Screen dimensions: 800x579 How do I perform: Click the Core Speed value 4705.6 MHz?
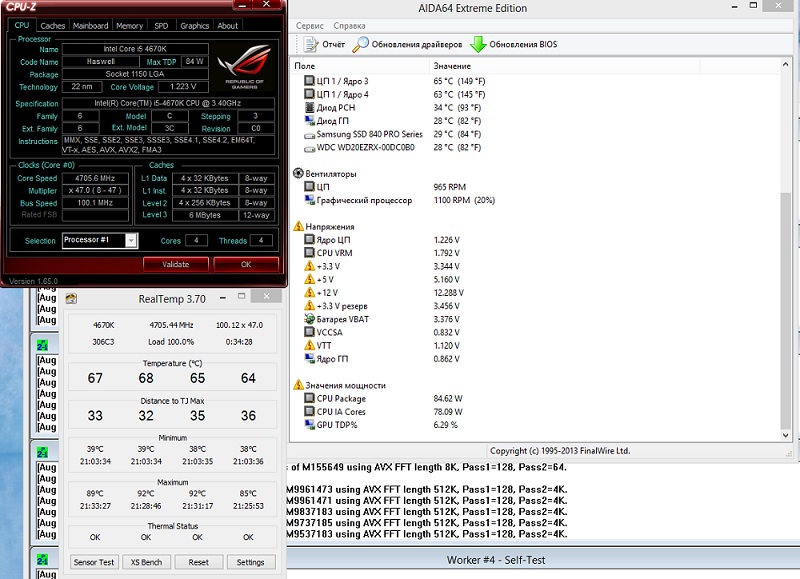95,178
